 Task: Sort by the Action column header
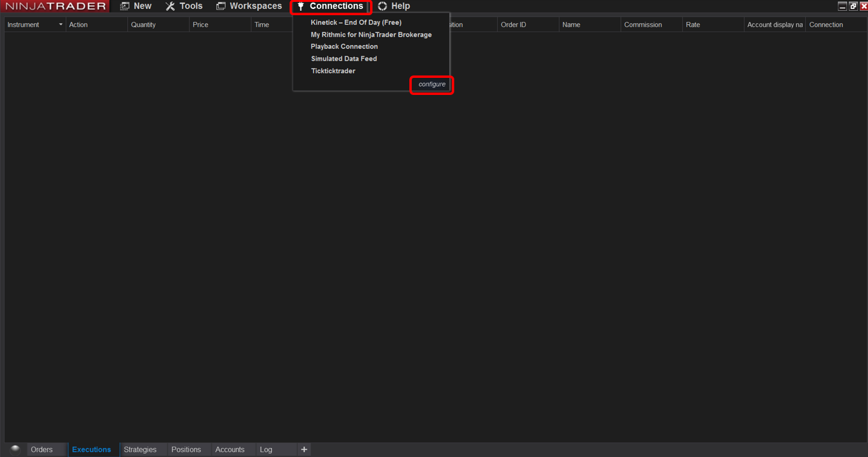97,25
